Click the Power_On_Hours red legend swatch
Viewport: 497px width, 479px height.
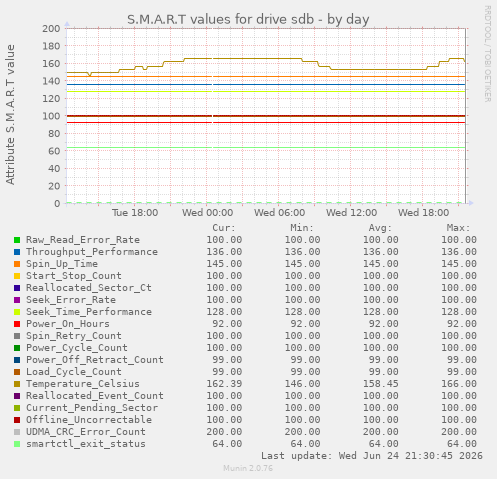click(x=17, y=324)
